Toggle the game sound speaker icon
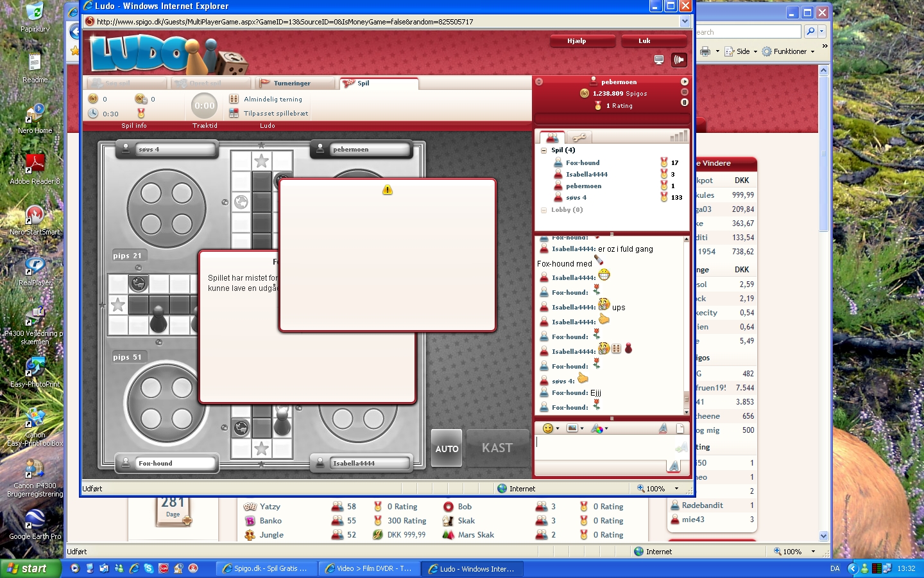This screenshot has height=578, width=924. [x=679, y=60]
